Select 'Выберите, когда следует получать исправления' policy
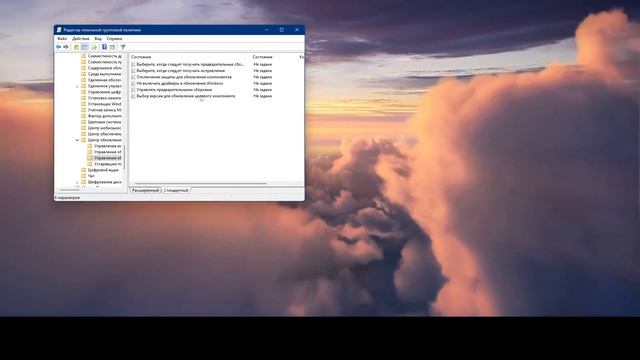The width and height of the screenshot is (640, 360). pos(180,71)
